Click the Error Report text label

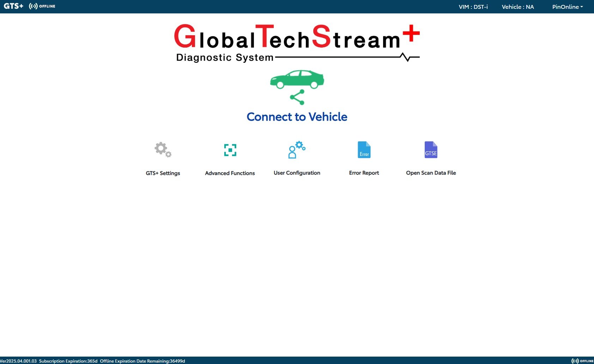tap(364, 173)
